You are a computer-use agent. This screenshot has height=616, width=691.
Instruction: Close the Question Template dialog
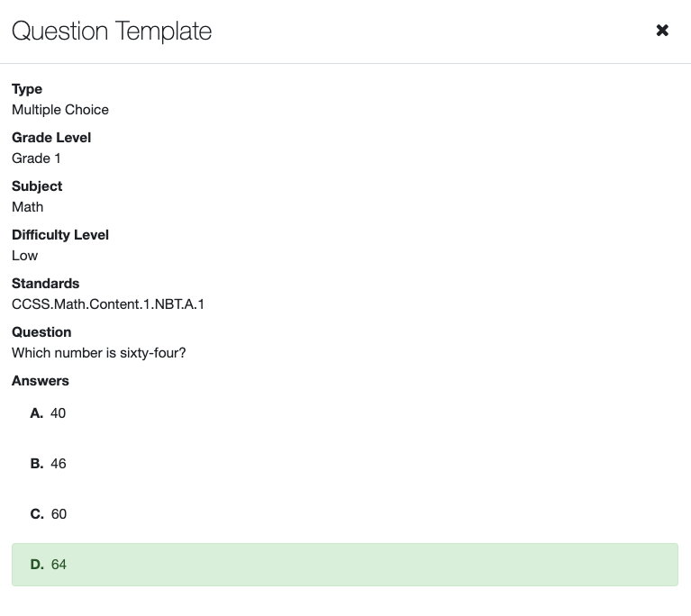click(662, 31)
